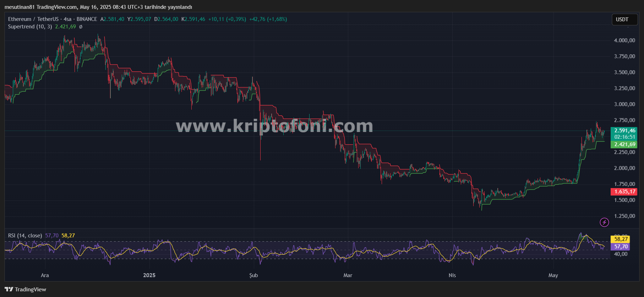Click the 3.000,00 price axis label
The image size is (644, 297).
click(624, 104)
